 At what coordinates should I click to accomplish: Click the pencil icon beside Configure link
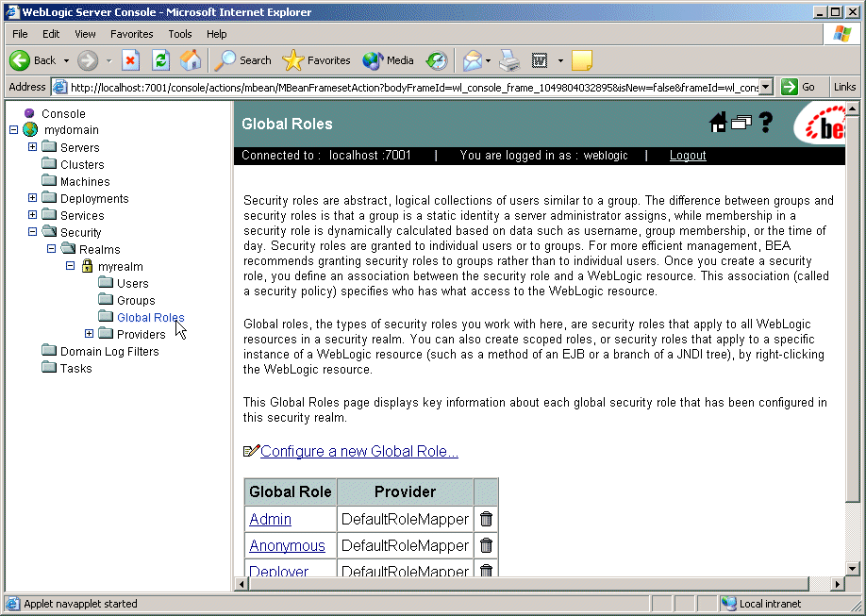tap(251, 451)
